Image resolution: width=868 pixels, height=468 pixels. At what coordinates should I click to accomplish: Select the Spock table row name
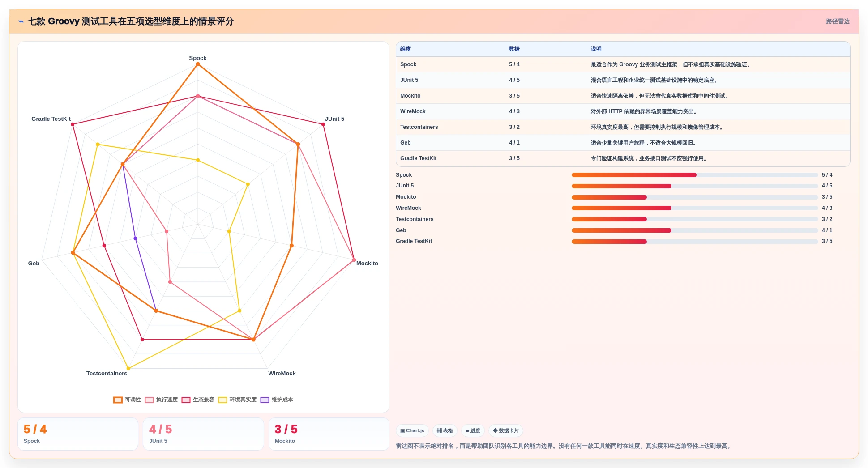coord(408,64)
